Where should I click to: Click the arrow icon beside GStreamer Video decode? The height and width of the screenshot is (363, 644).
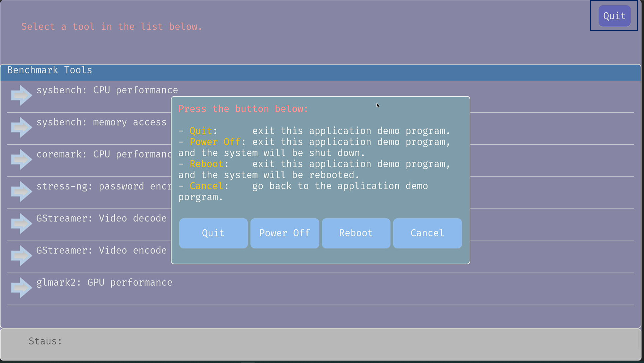click(x=22, y=224)
